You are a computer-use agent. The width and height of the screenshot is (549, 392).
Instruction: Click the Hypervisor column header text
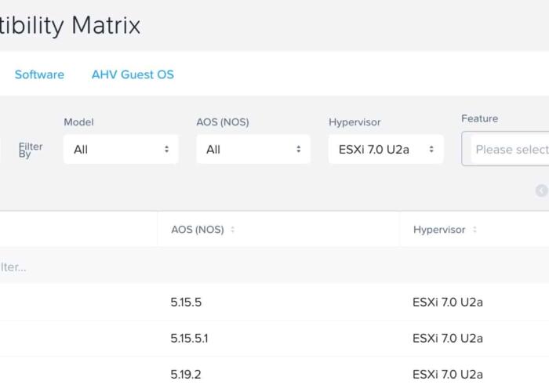tap(439, 230)
